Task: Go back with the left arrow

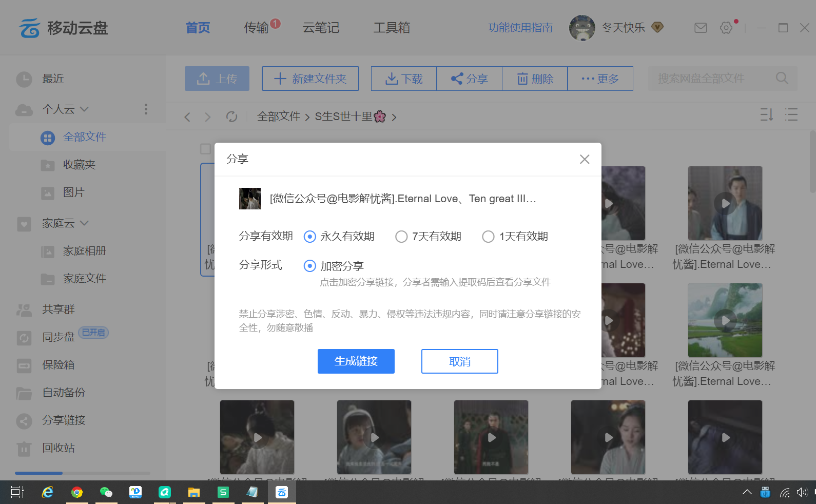Action: pos(187,117)
